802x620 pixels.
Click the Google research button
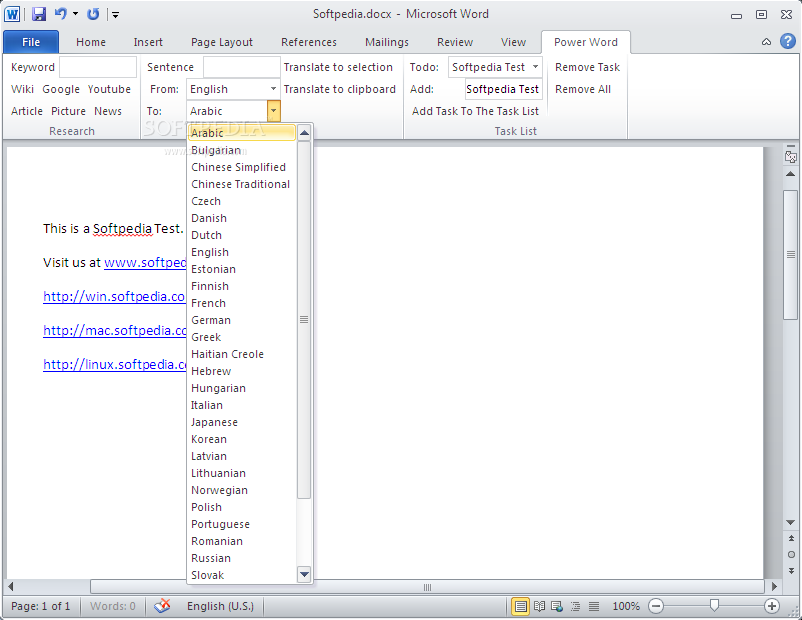[61, 89]
